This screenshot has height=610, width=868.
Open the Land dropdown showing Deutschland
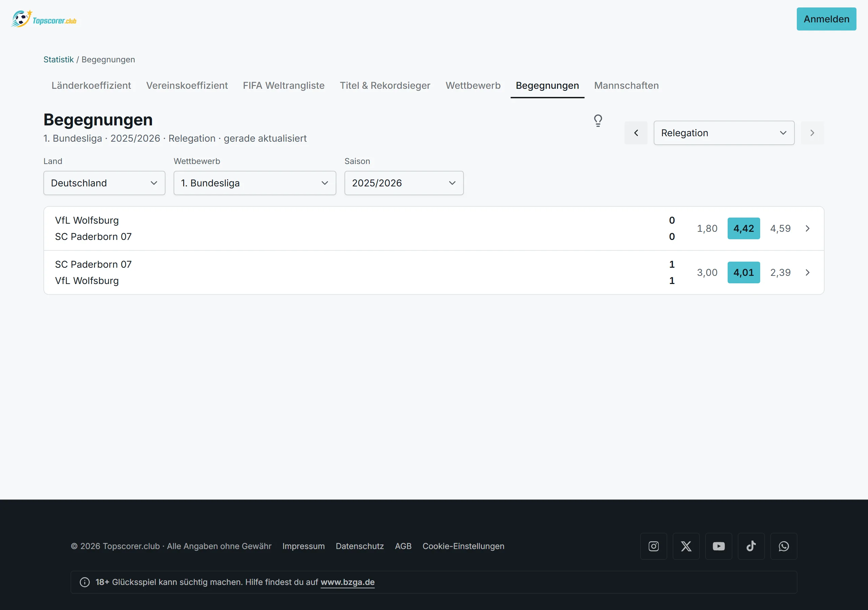click(x=104, y=183)
